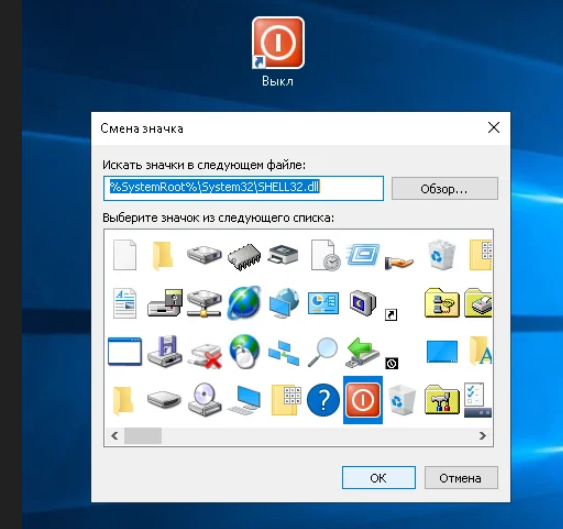Choose the checklist taskbar icon
Viewport: 563px width, 529px height.
[x=478, y=400]
